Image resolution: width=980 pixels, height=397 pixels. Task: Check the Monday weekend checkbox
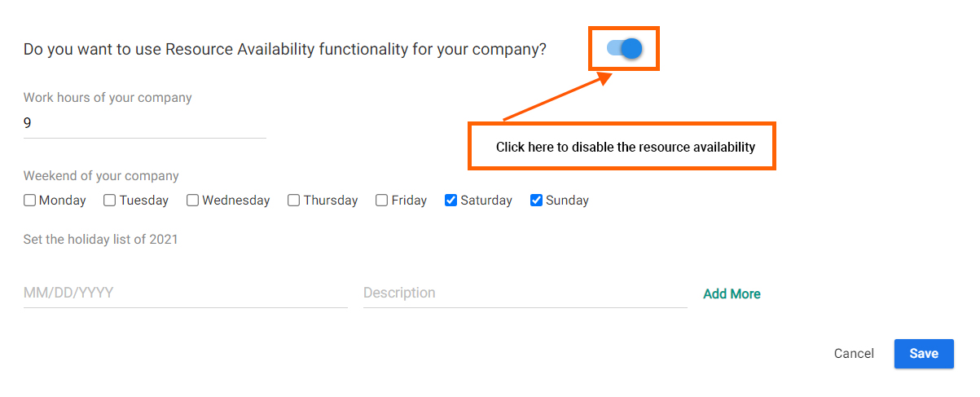pyautogui.click(x=30, y=200)
